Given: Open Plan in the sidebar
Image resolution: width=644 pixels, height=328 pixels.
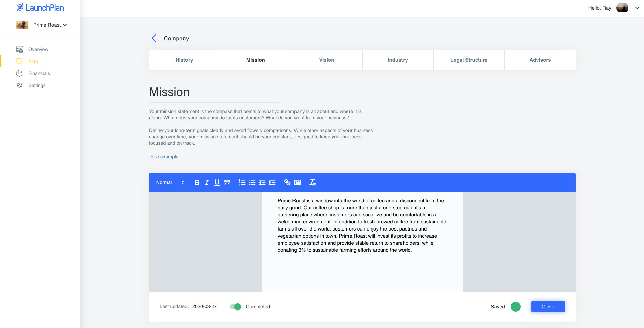Looking at the screenshot, I should click(x=33, y=61).
